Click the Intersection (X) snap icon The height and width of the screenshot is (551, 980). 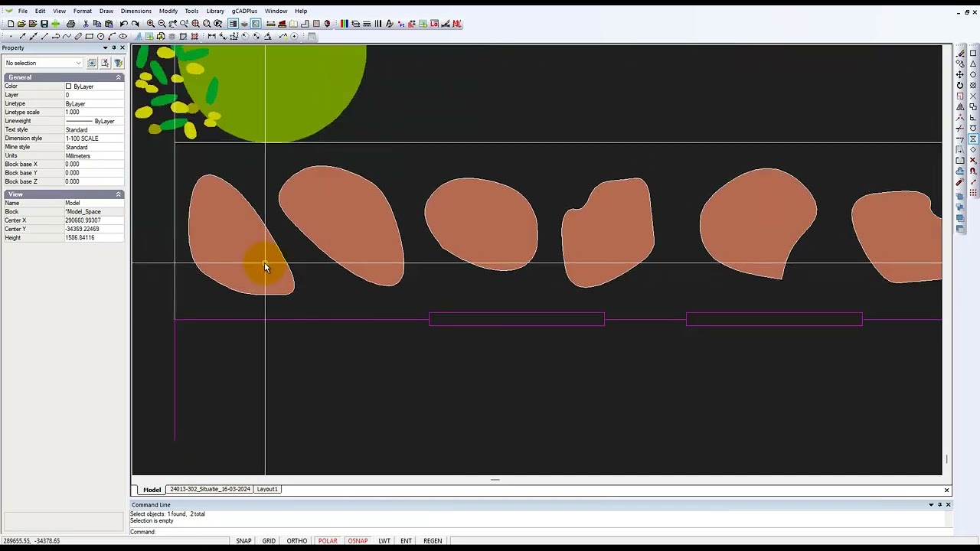[973, 96]
